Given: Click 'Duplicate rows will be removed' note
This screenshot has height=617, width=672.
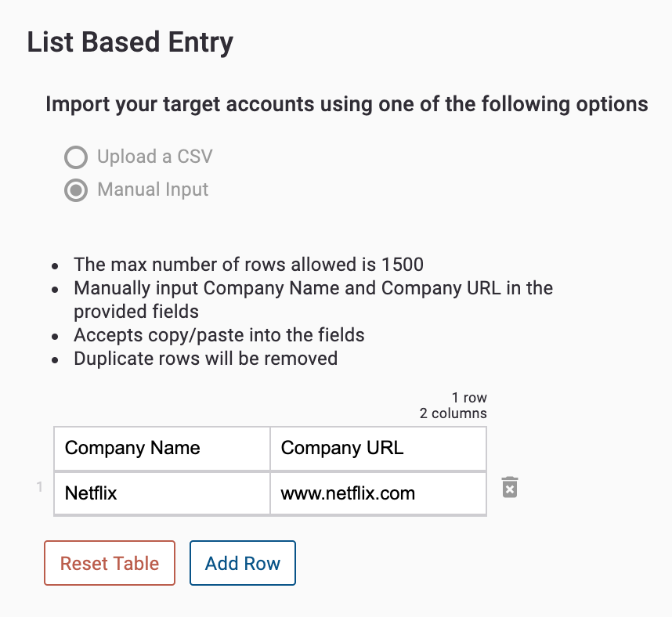Looking at the screenshot, I should pos(206,359).
